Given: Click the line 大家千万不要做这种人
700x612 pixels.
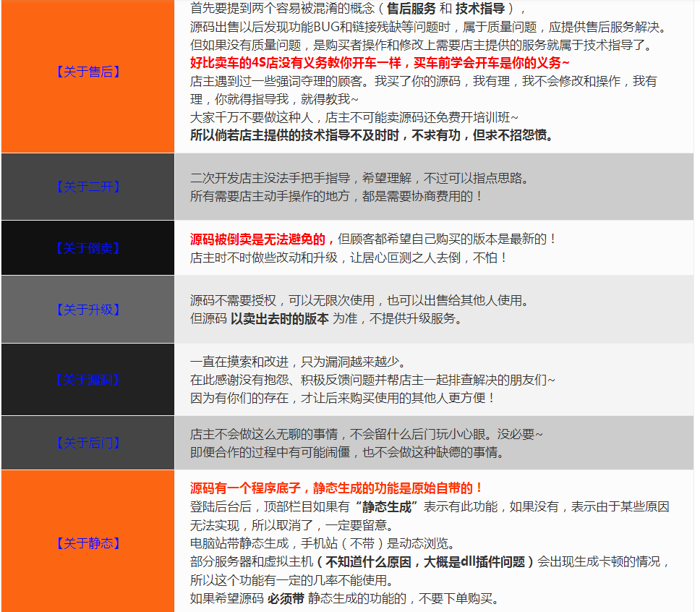Looking at the screenshot, I should (354, 117).
